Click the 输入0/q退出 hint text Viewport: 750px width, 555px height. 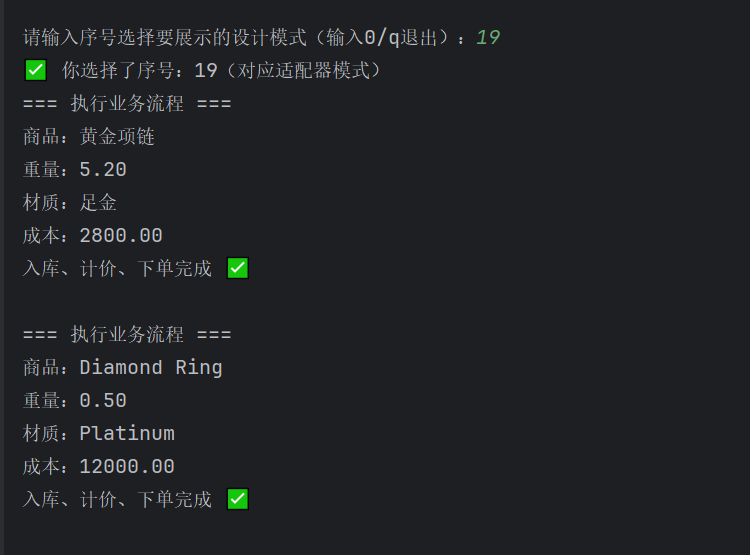[x=382, y=38]
